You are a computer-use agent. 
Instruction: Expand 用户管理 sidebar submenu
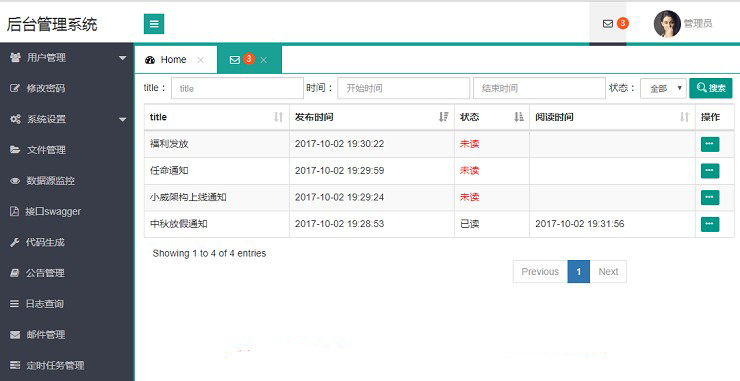pos(67,58)
